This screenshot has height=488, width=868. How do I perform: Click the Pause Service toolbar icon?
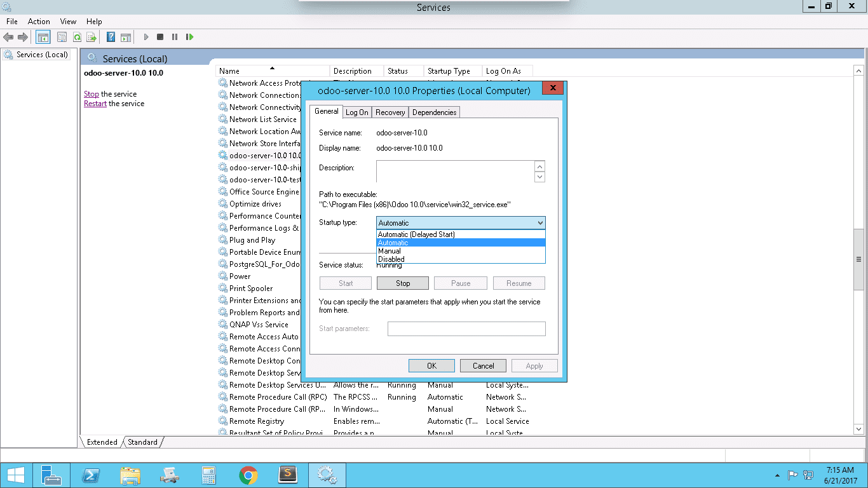pyautogui.click(x=175, y=37)
